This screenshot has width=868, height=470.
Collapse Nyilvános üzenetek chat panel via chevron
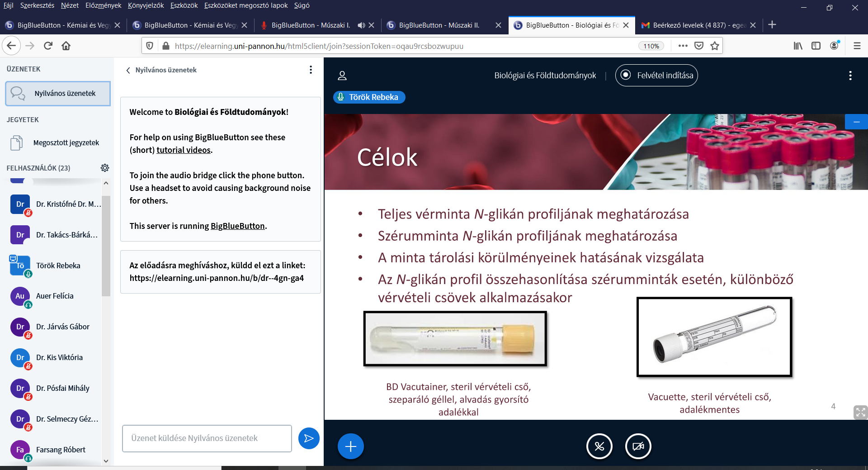tap(128, 70)
